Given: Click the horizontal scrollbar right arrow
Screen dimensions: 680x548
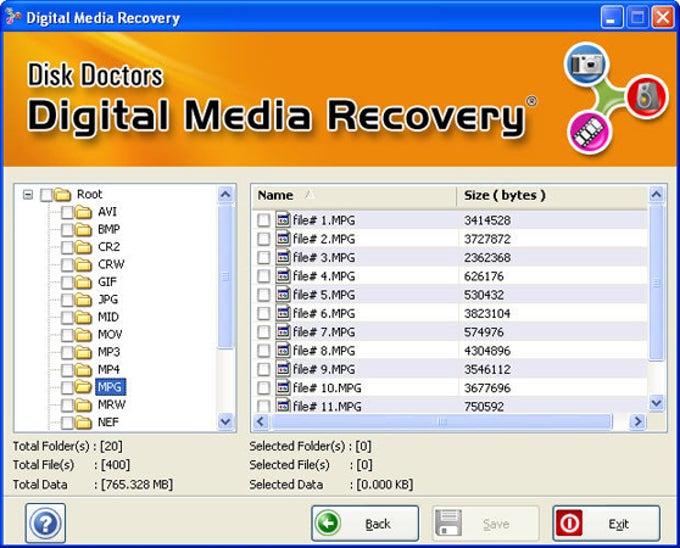Looking at the screenshot, I should 638,421.
